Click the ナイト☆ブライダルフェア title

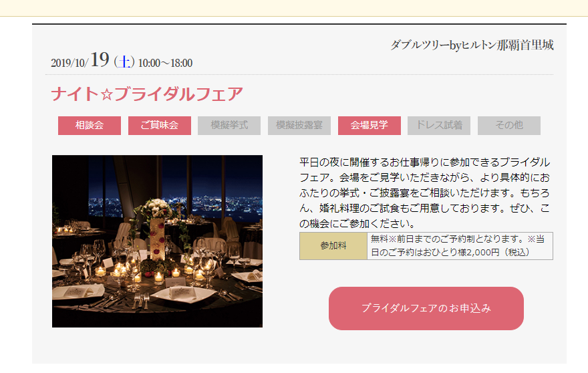coord(147,94)
